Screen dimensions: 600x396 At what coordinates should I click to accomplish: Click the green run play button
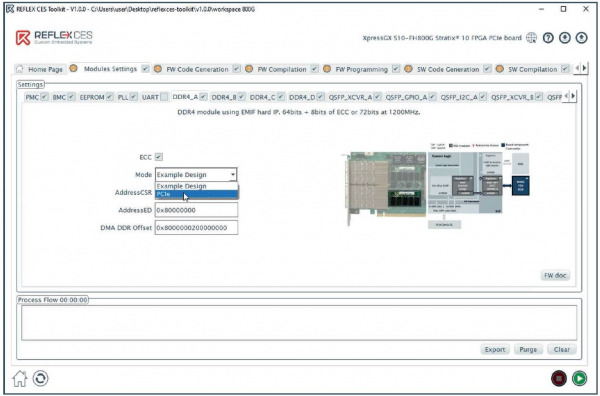tap(579, 378)
